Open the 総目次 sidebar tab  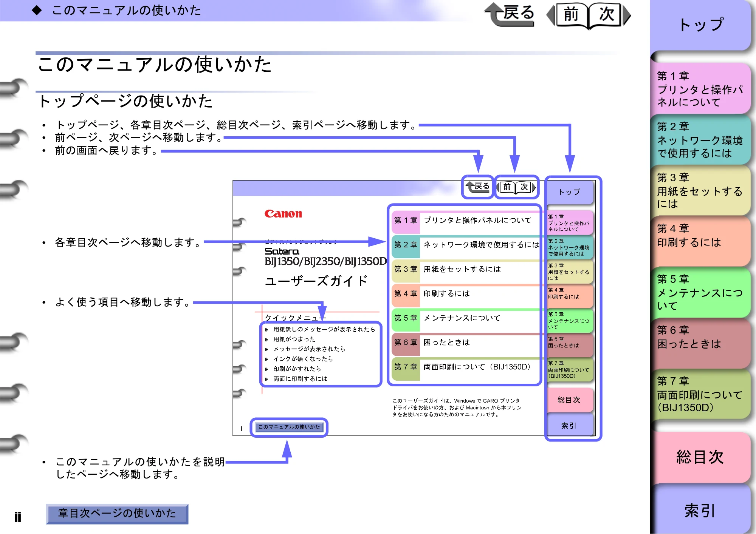point(700,457)
